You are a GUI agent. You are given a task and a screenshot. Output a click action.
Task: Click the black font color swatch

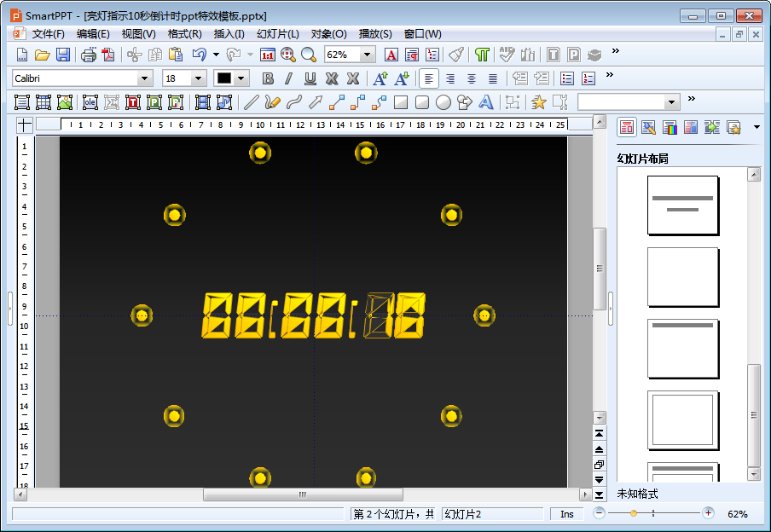click(x=224, y=78)
